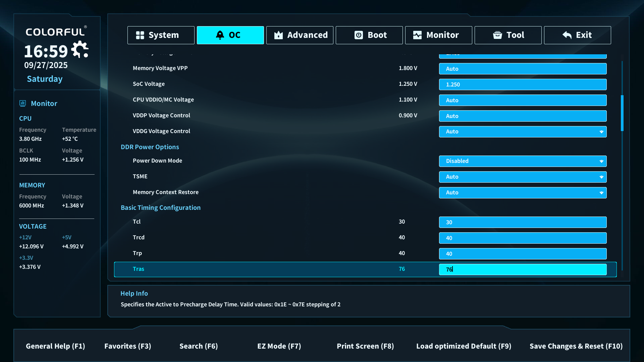Click the CPU frequency 3.80 GHz value

[31, 139]
